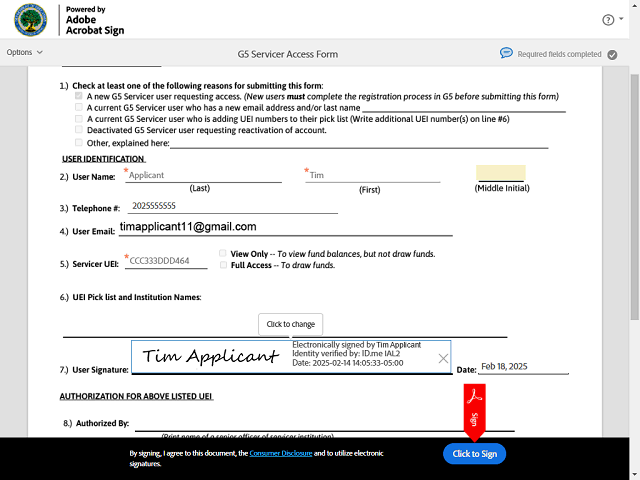Click the First name field with 'Tim'
The image size is (640, 480).
click(x=373, y=175)
